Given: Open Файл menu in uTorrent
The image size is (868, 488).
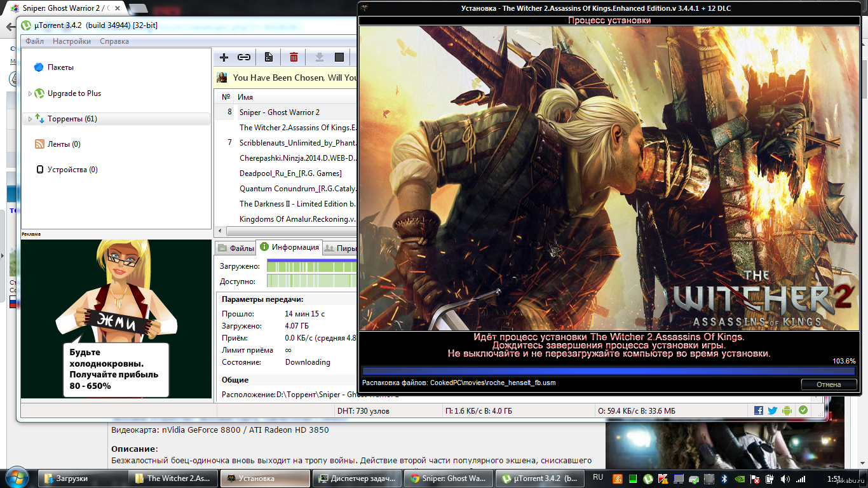Looking at the screenshot, I should [34, 41].
